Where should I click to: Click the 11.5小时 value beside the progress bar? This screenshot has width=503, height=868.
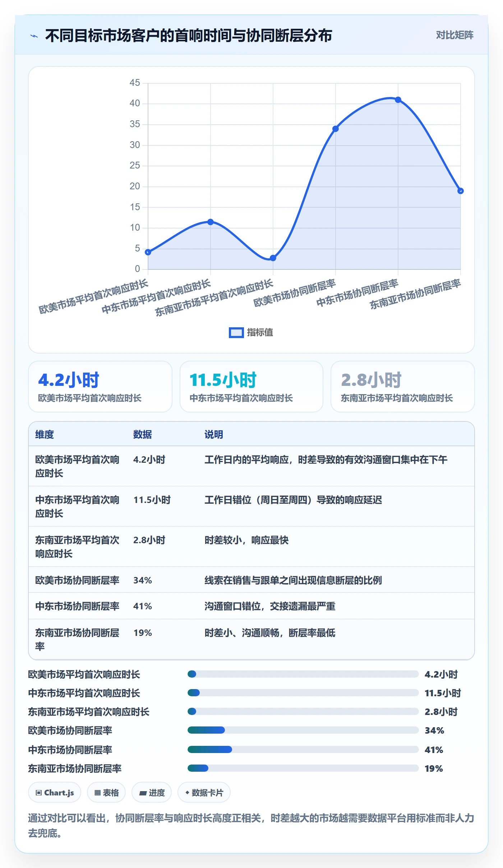coord(443,693)
